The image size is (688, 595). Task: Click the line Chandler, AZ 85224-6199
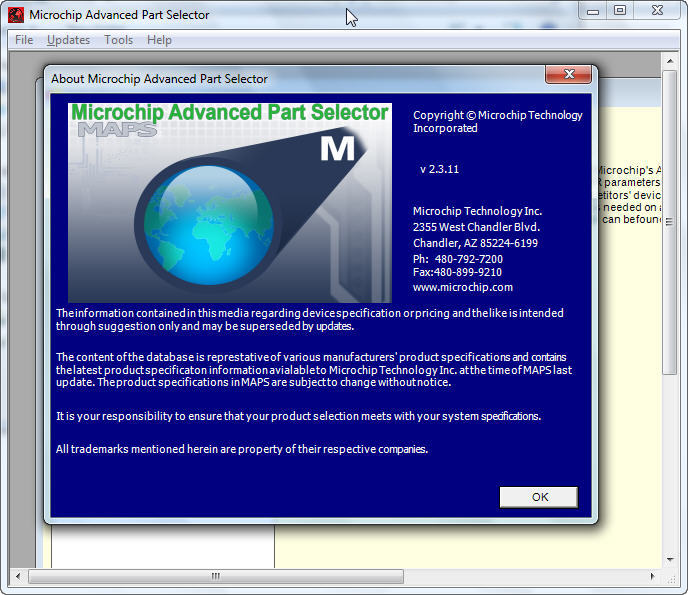click(x=475, y=243)
